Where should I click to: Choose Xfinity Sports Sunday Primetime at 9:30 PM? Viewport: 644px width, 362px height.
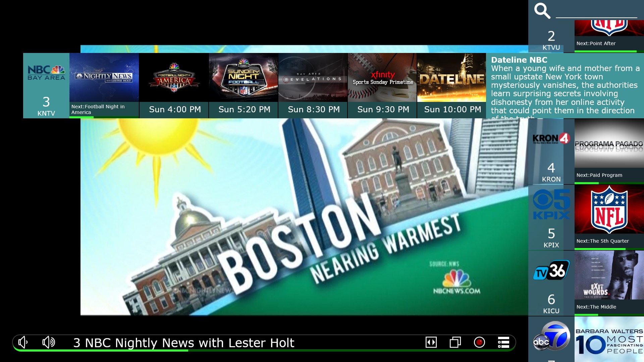382,77
